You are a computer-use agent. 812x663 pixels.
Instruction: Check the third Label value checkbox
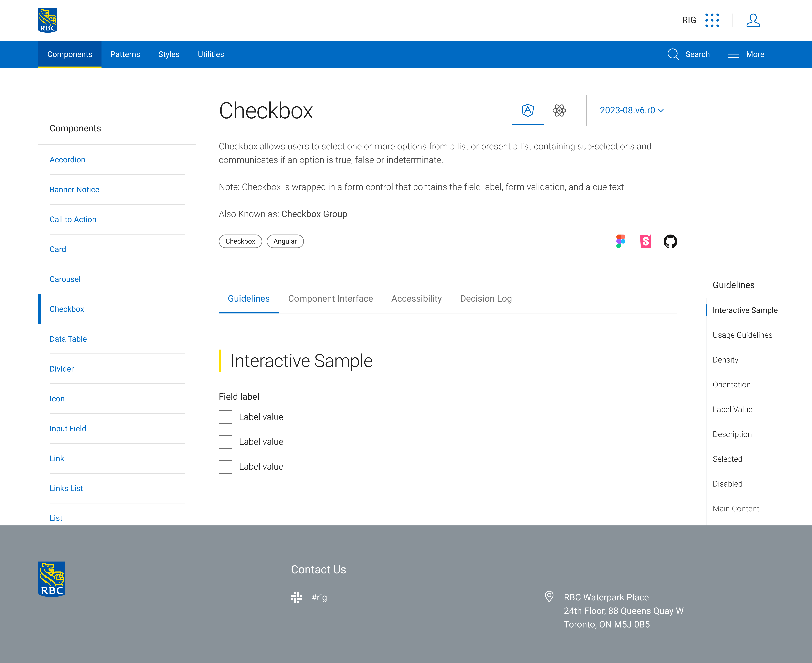click(225, 467)
